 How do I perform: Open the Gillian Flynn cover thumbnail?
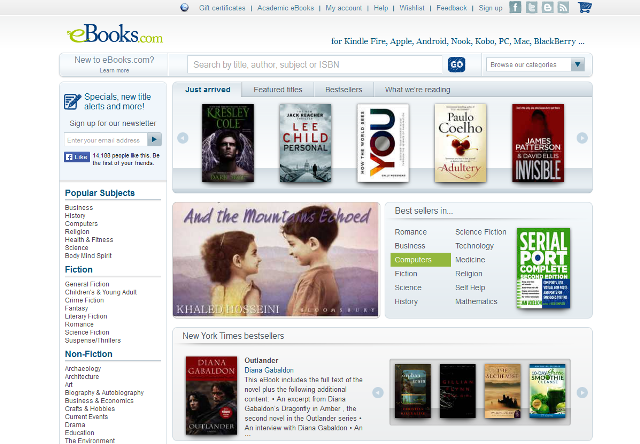(458, 391)
